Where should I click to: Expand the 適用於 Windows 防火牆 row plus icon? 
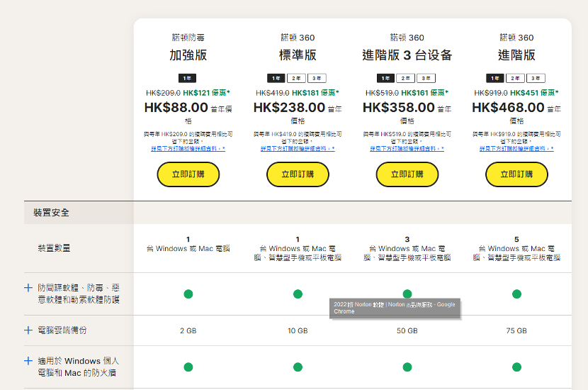28,361
